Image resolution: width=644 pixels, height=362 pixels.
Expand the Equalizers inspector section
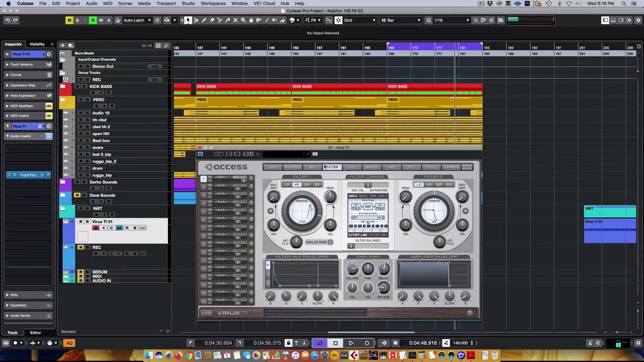[x=28, y=305]
